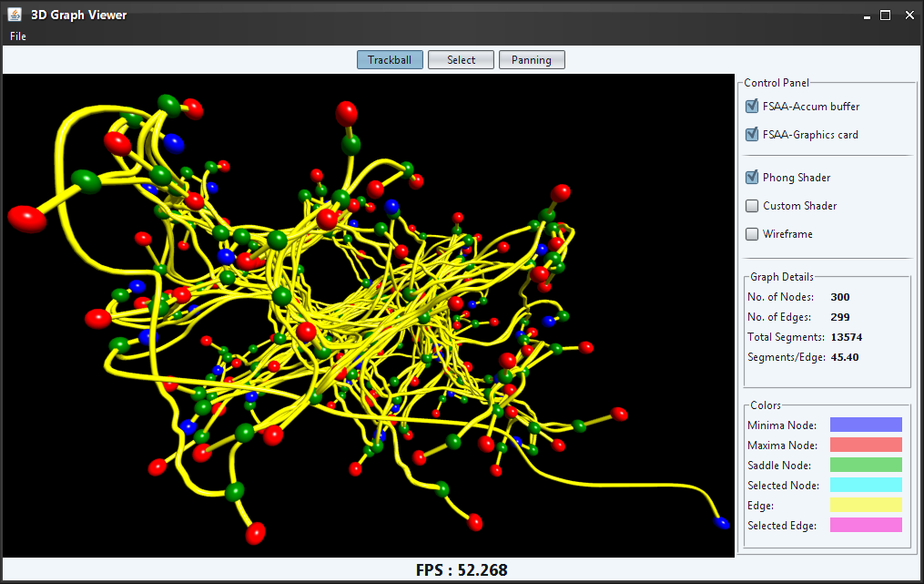This screenshot has height=584, width=924.
Task: Select the Selected Edge magenta swatch
Action: (x=866, y=525)
